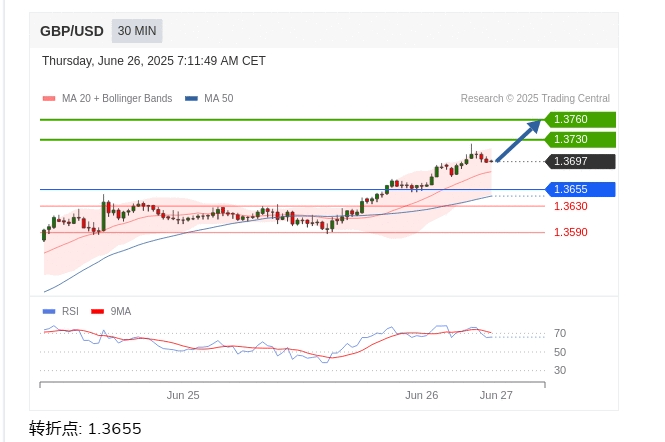Screen dimensions: 665x442
Task: Click the 1.3730 resistance price tag
Action: (580, 139)
